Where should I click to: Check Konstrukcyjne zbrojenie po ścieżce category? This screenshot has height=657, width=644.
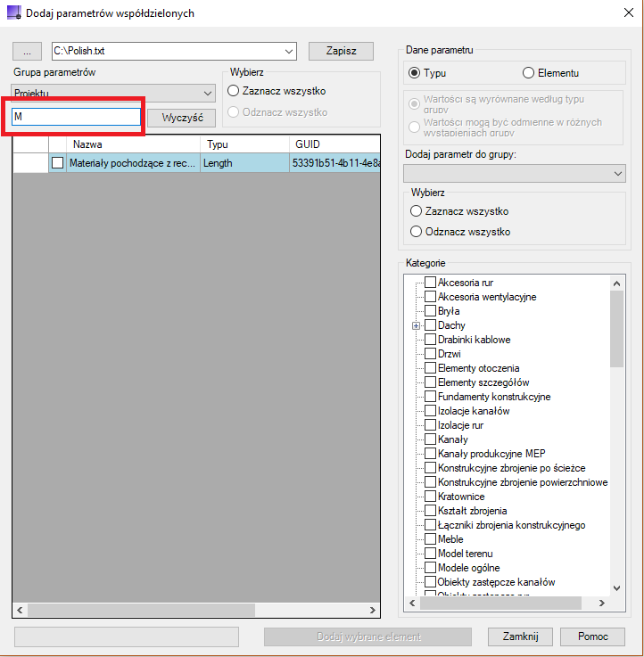pos(430,467)
